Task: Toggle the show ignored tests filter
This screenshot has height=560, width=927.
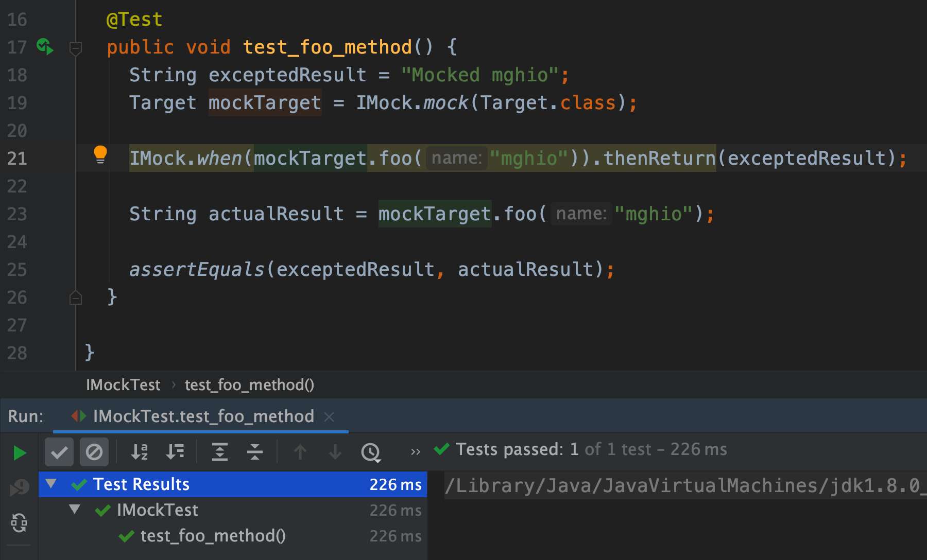Action: tap(93, 452)
